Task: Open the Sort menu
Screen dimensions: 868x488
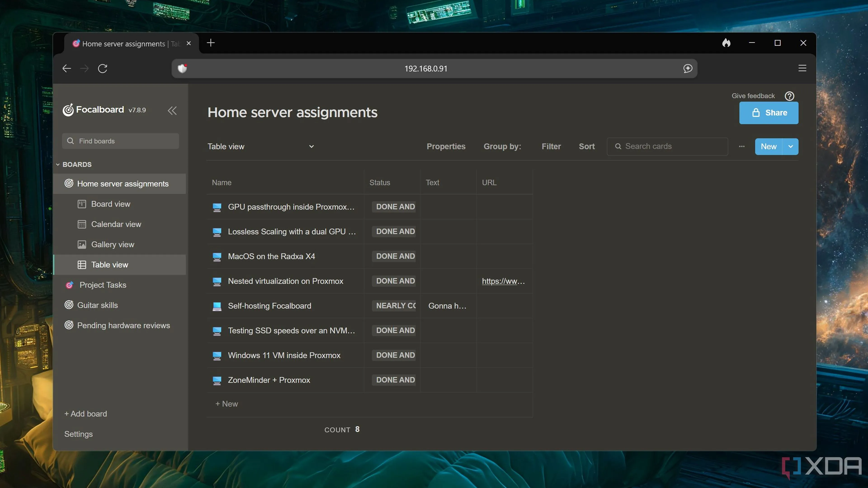Action: click(587, 146)
